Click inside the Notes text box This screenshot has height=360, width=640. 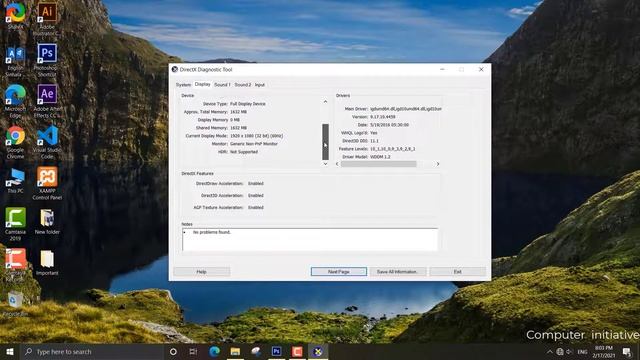pyautogui.click(x=310, y=239)
